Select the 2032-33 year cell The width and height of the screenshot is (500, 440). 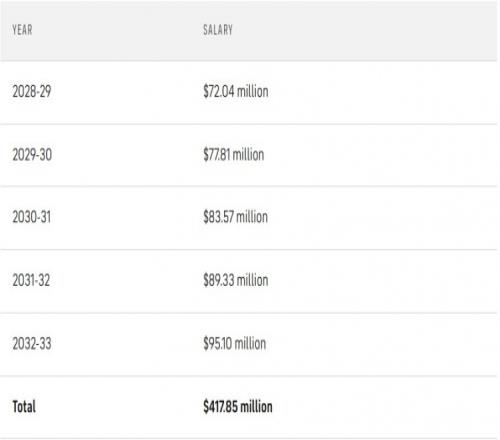pos(32,344)
